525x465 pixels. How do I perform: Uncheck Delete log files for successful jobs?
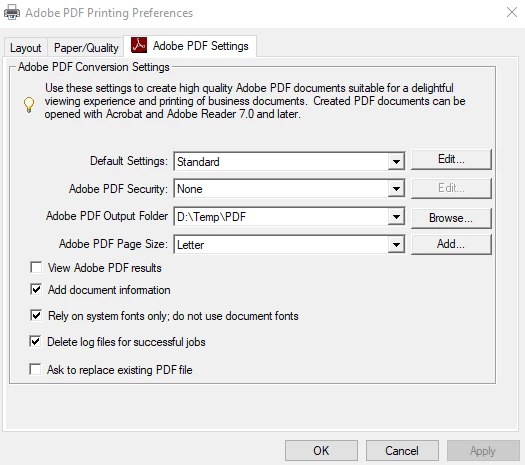point(35,341)
